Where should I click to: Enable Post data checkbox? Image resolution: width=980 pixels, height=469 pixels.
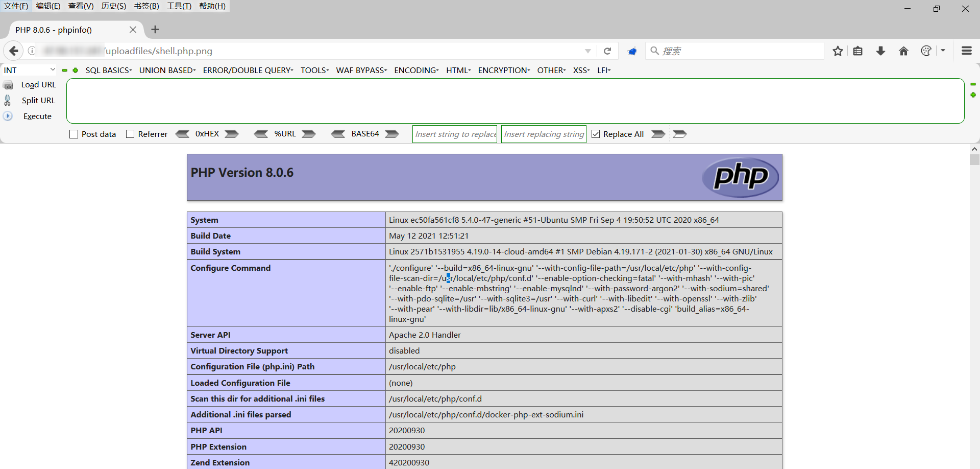point(73,134)
